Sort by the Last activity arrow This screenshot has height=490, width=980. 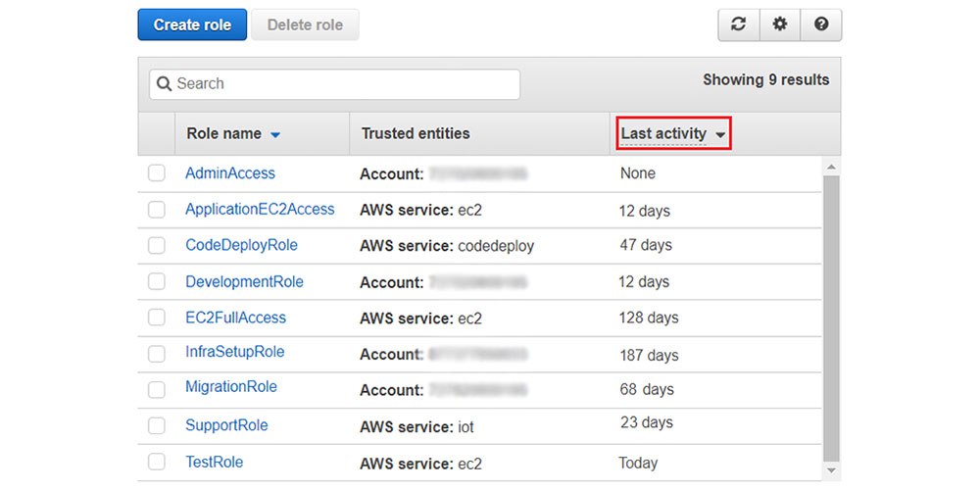(720, 134)
